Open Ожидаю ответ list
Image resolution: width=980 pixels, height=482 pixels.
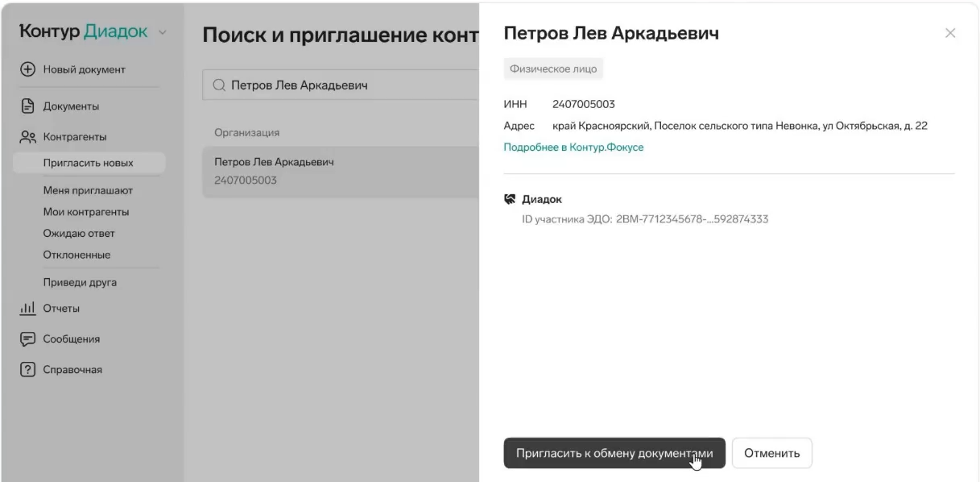(x=79, y=234)
